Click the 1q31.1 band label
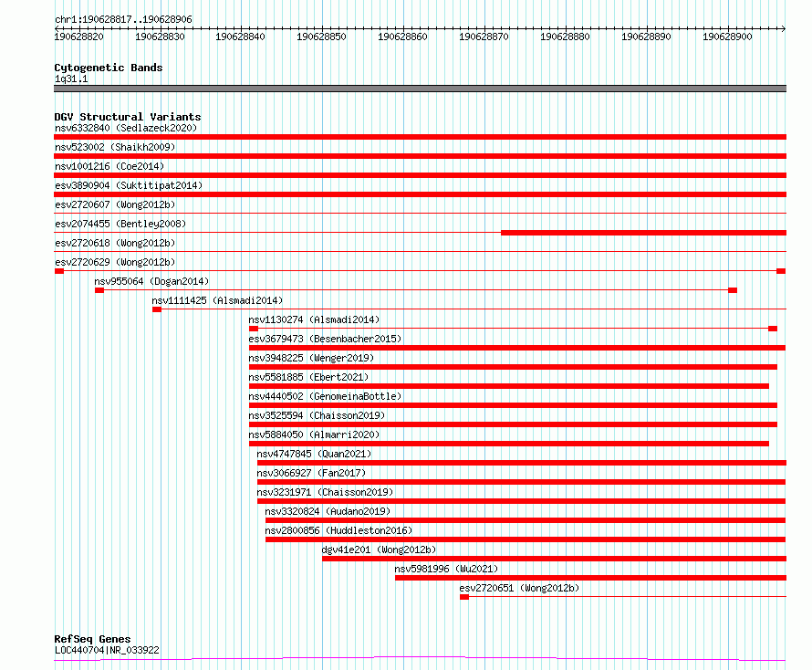This screenshot has height=670, width=812. click(71, 79)
